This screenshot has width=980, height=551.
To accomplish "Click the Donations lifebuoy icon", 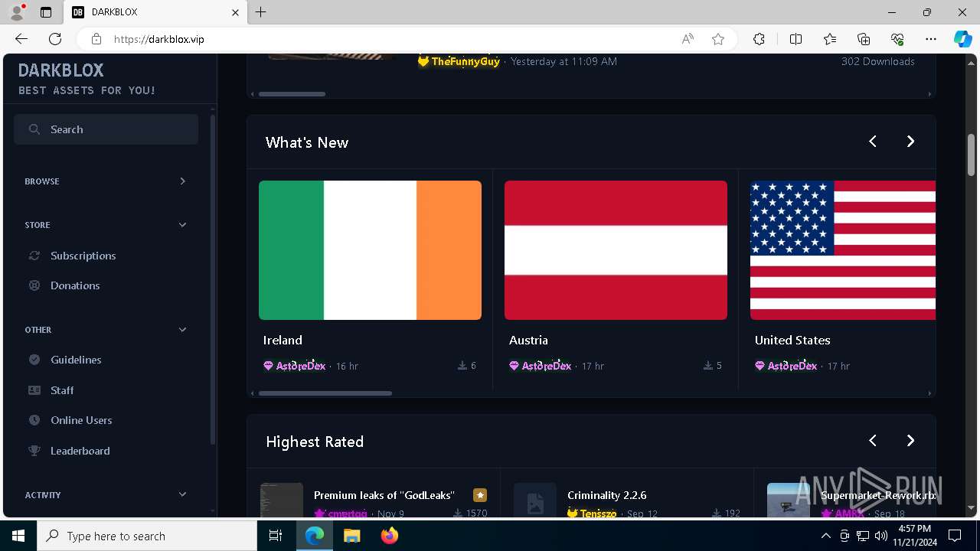I will (x=34, y=285).
